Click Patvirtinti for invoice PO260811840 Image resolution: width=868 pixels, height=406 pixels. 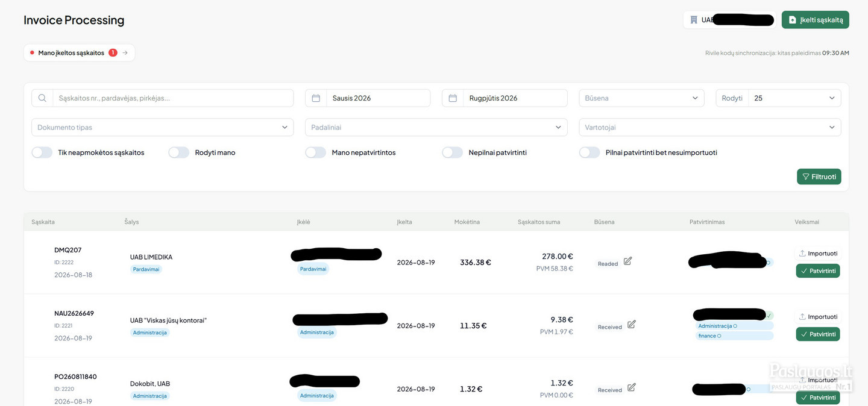coord(818,398)
